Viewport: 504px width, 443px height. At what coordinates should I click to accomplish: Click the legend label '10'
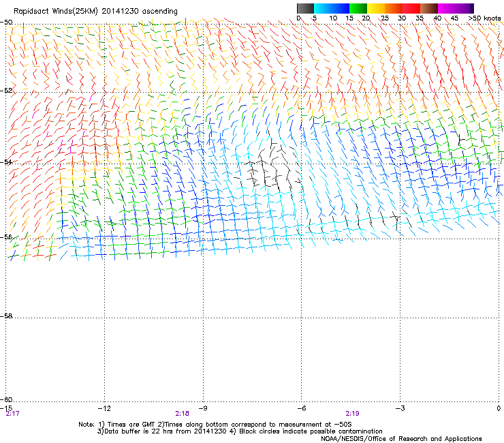(x=333, y=18)
